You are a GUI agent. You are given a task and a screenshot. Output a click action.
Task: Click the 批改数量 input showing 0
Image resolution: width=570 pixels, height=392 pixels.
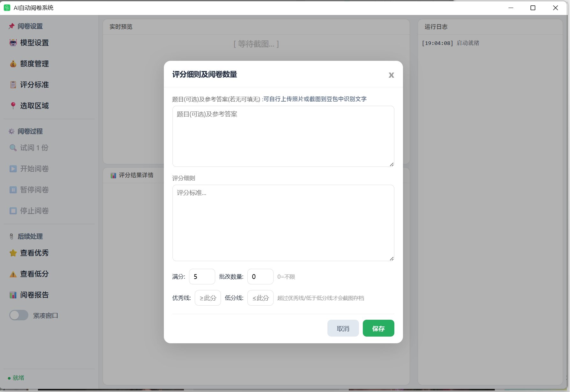pos(260,276)
